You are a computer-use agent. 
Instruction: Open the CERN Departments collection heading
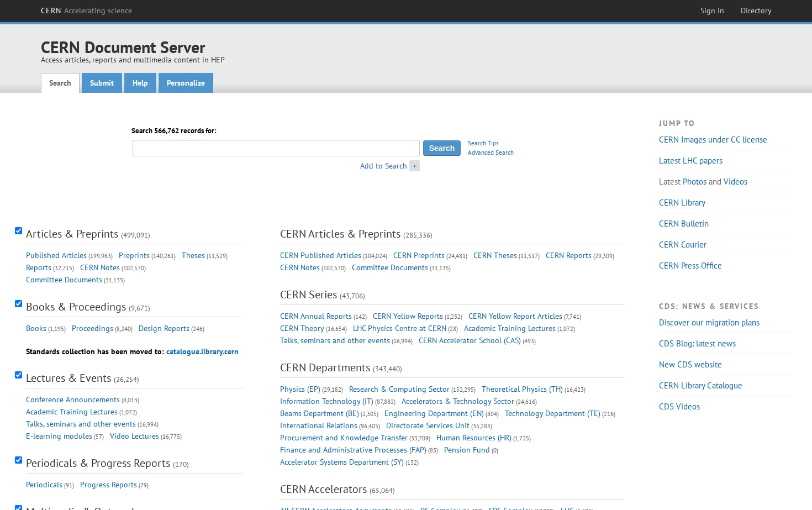coord(325,367)
